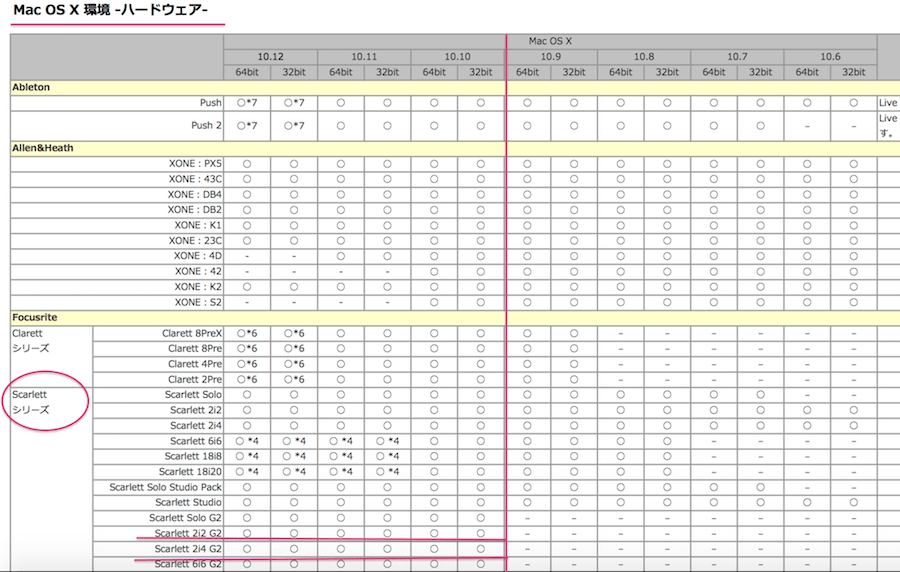Select the "XONE : 42" row label
Image resolution: width=900 pixels, height=572 pixels.
point(198,271)
